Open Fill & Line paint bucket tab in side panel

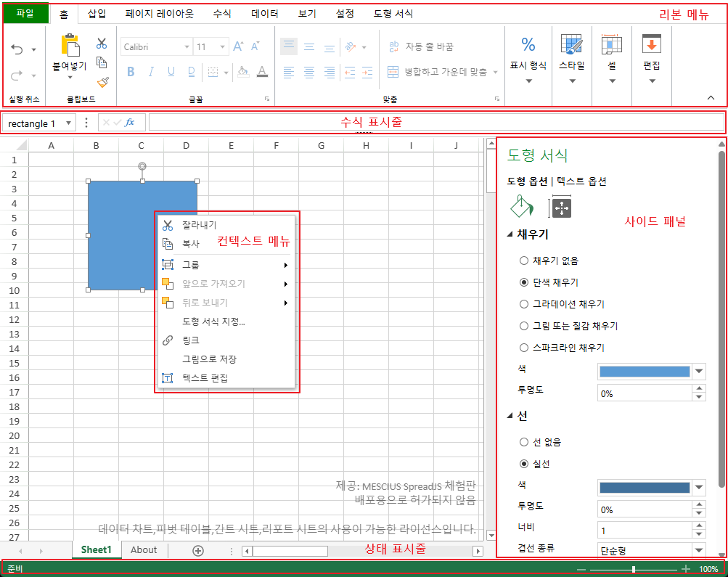522,207
